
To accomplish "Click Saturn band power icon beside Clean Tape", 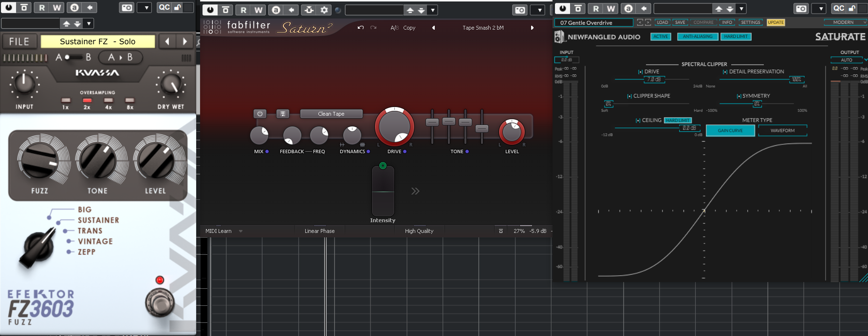I will (x=260, y=114).
